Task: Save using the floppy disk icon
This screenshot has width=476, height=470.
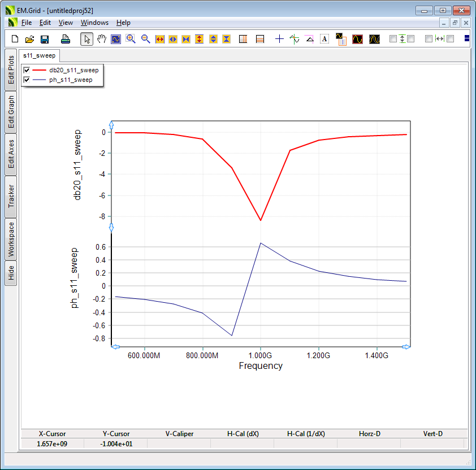Action: click(45, 39)
